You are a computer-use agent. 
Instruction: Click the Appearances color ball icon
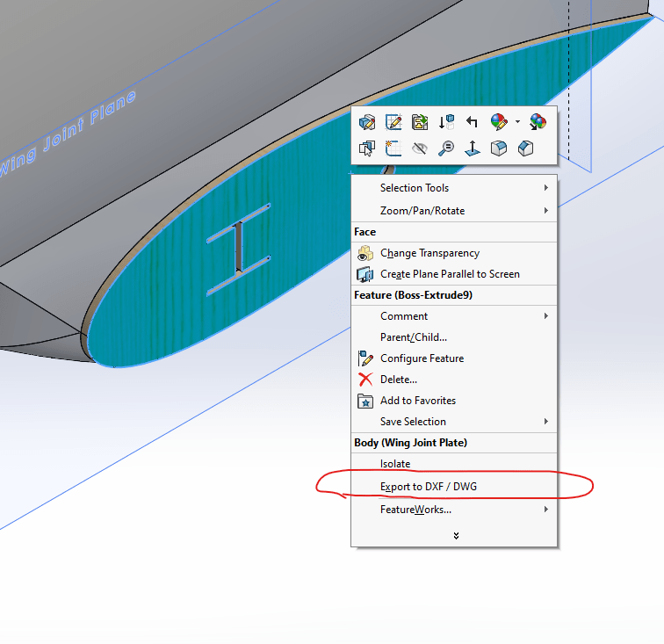point(498,122)
